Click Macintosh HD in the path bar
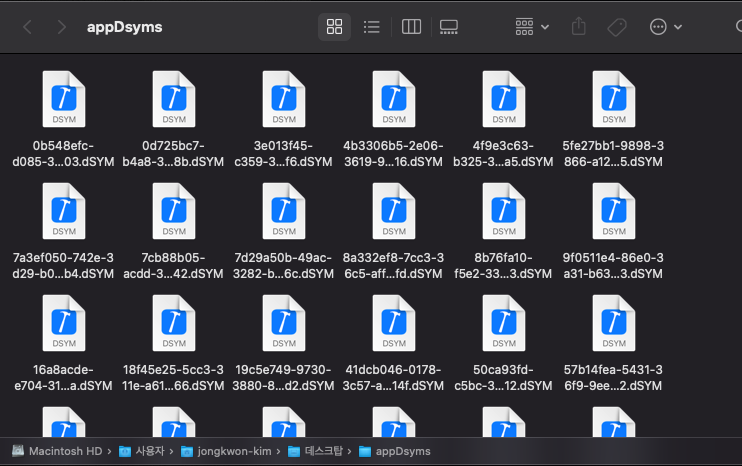 pyautogui.click(x=57, y=451)
